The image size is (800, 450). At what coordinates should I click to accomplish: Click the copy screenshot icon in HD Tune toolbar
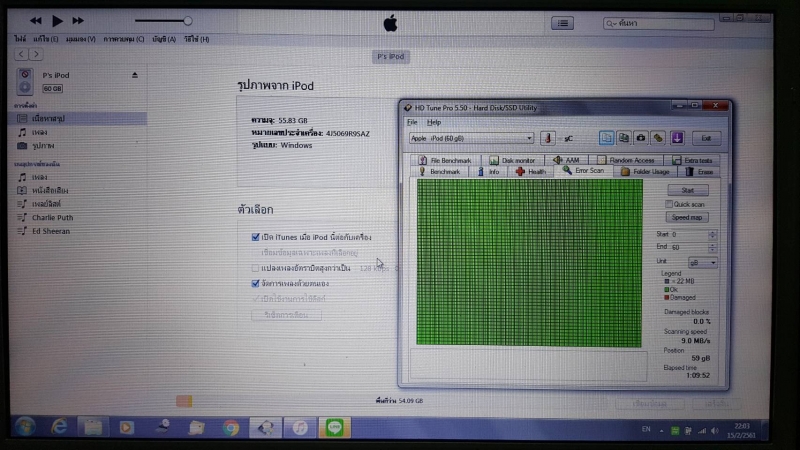coord(623,138)
